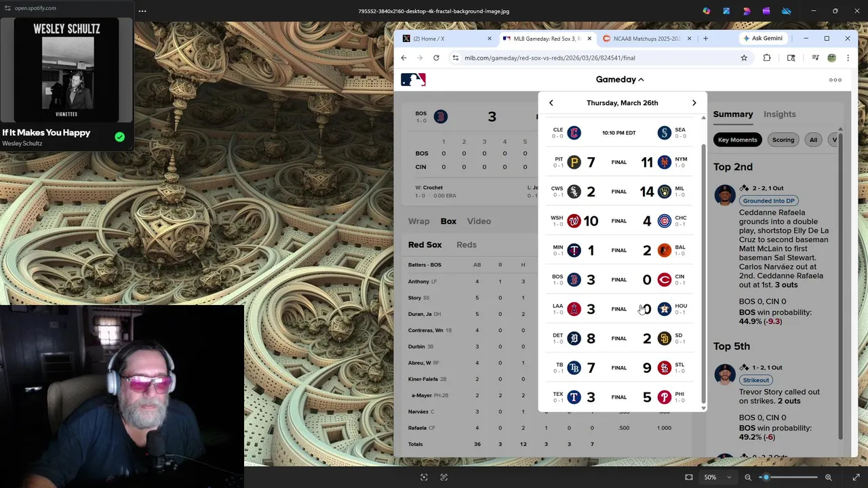Click batter Story in box score

click(414, 298)
